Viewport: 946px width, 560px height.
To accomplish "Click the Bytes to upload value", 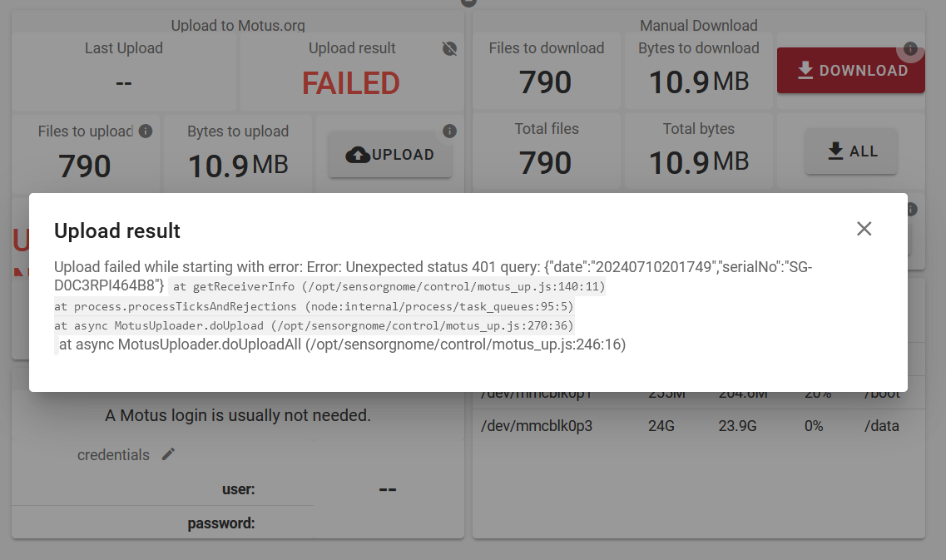I will 238,166.
